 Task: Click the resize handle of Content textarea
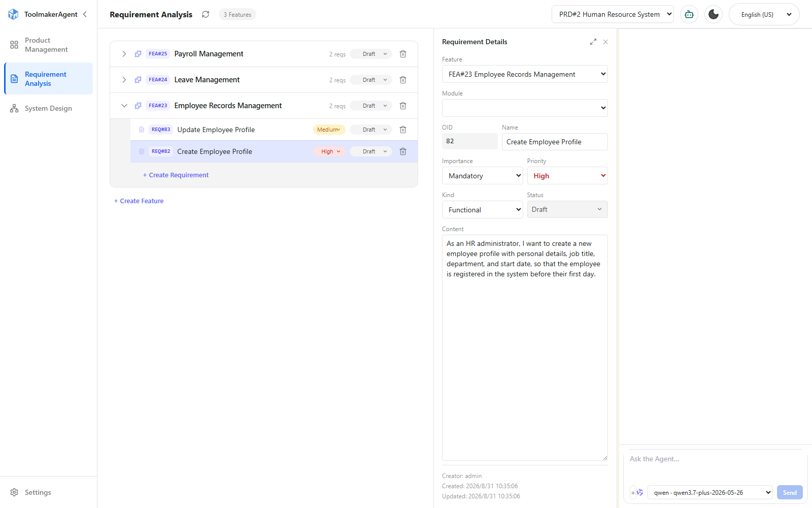(604, 458)
